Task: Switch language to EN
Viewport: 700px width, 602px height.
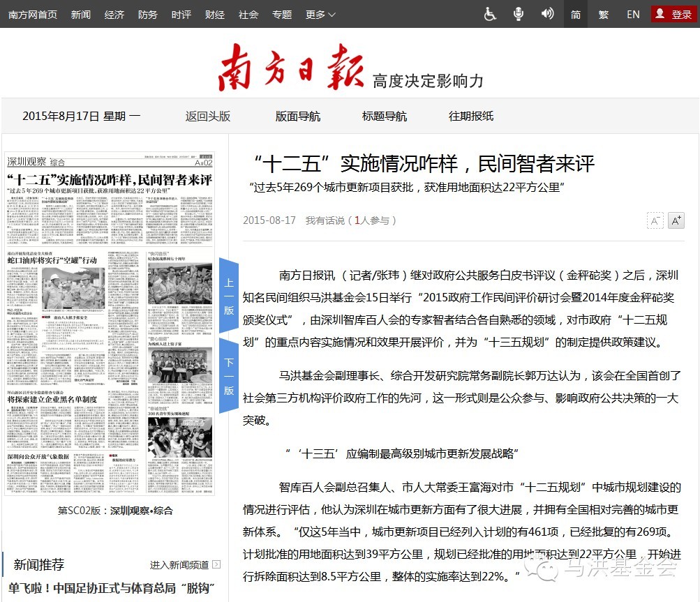Action: tap(633, 14)
